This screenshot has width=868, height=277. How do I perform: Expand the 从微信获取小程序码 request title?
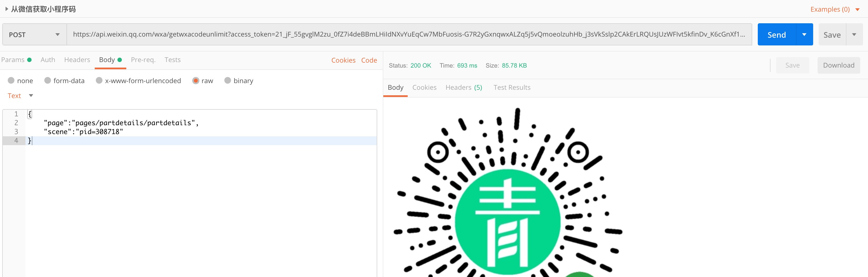(x=6, y=9)
